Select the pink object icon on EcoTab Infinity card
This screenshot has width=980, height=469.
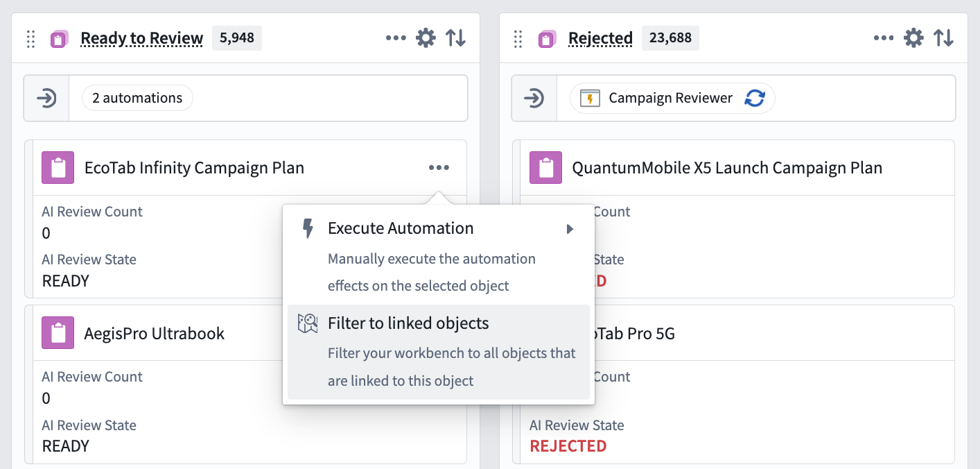(x=58, y=167)
